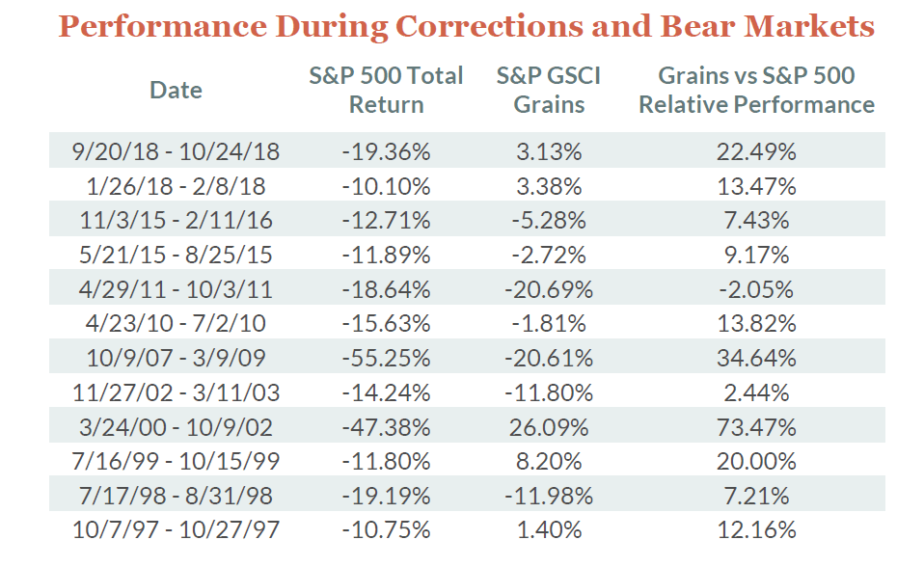Click the 73.47% relative performance value
This screenshot has height=567, width=924.
coord(756,427)
